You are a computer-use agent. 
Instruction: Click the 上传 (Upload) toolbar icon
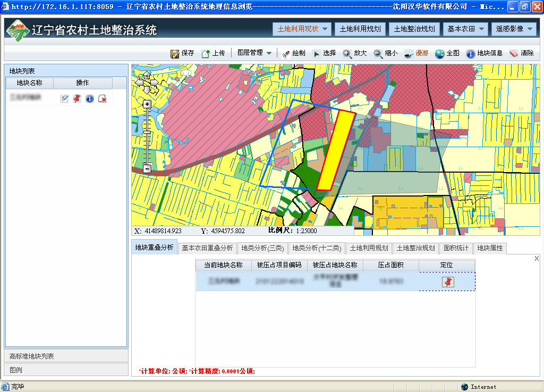206,54
